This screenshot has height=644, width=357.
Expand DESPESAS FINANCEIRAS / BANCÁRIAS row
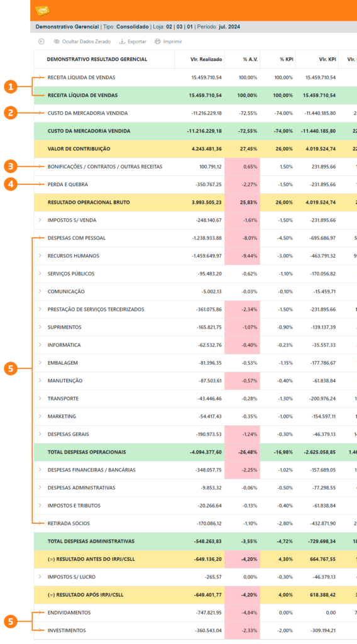(x=40, y=470)
